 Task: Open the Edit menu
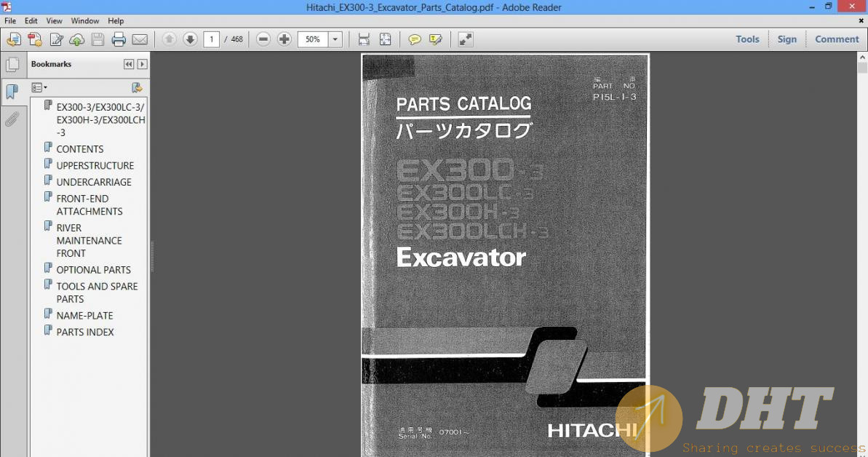point(31,21)
